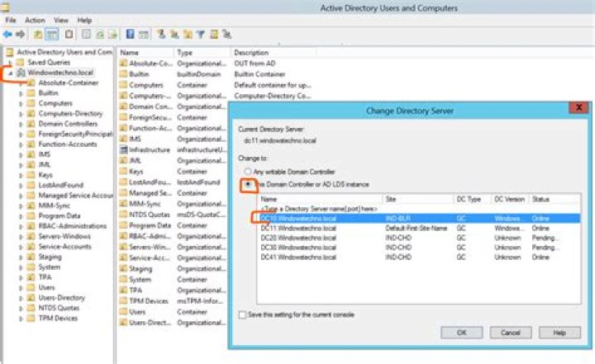The width and height of the screenshot is (595, 364).
Task: Expand the Saved Queries tree node
Action: [10, 62]
